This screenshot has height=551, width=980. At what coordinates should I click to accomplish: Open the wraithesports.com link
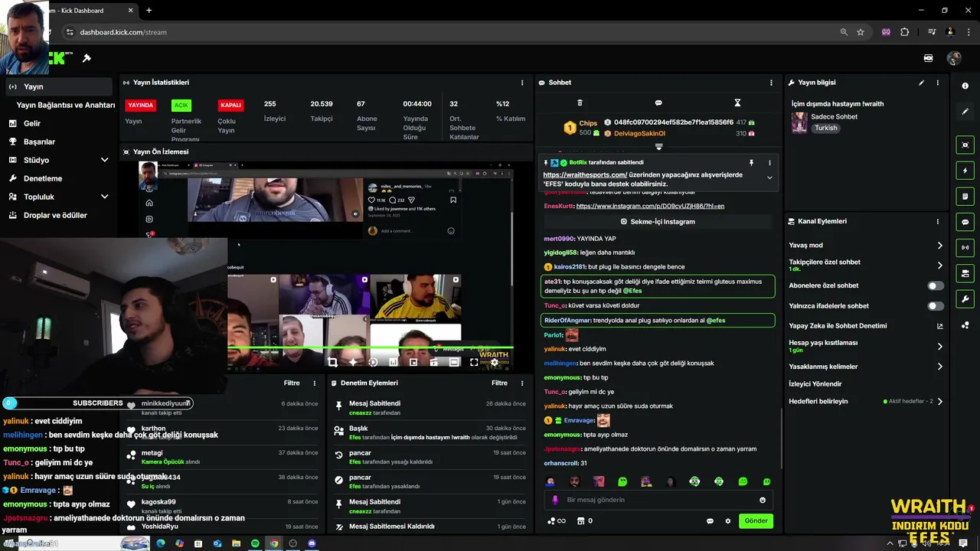pyautogui.click(x=585, y=174)
